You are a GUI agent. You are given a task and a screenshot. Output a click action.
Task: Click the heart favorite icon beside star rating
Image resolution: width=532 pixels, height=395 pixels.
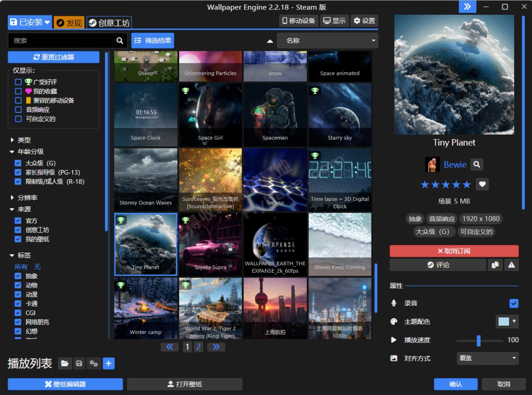tap(483, 184)
